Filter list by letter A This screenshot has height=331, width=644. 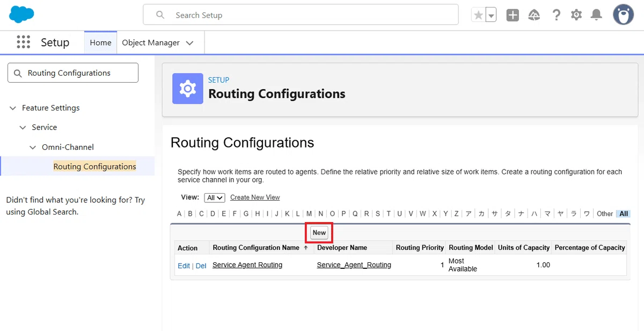tap(179, 214)
